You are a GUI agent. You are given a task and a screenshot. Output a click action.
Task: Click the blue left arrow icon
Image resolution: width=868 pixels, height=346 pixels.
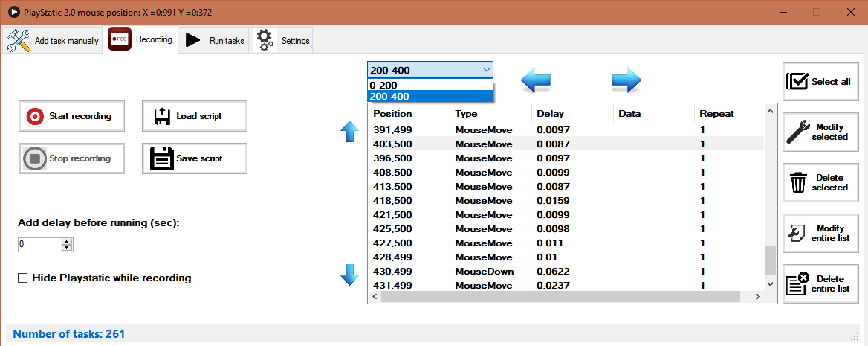(535, 81)
